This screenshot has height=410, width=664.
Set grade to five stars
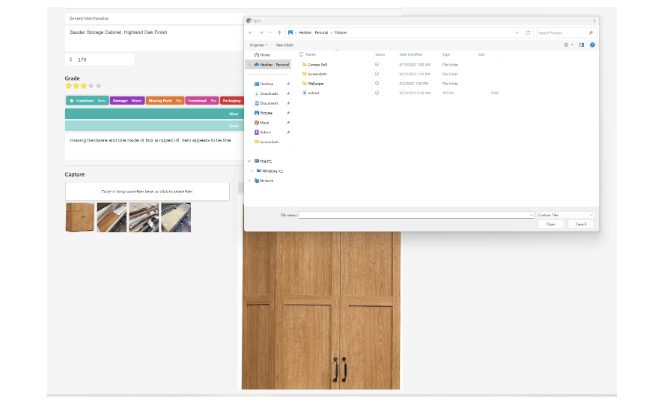point(99,86)
